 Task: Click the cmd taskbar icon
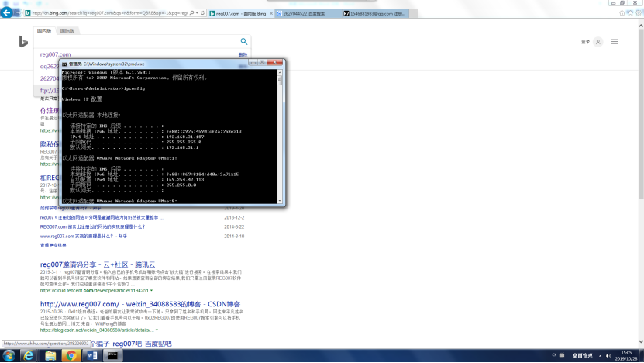tap(113, 355)
